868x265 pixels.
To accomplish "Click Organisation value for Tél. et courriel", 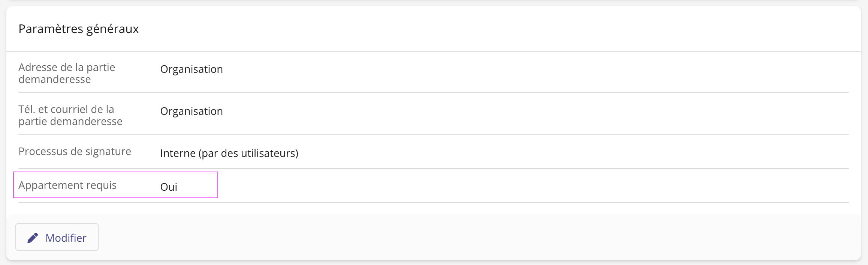I will 192,111.
